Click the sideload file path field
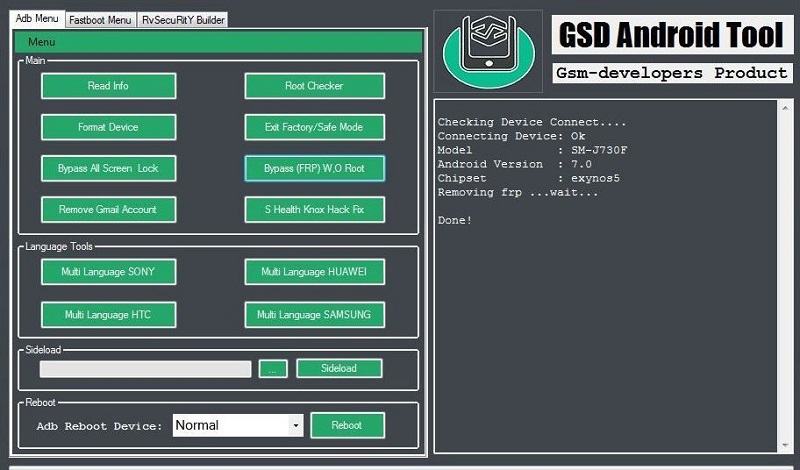 [x=145, y=369]
